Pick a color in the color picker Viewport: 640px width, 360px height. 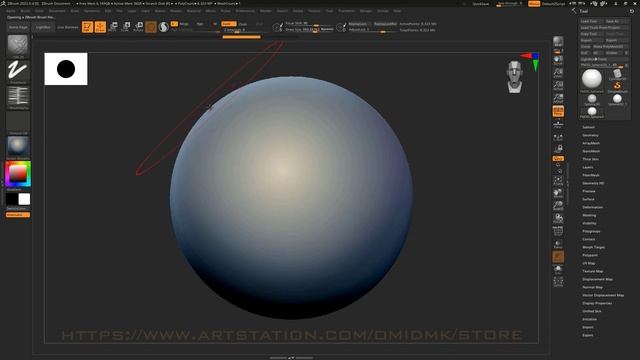(x=18, y=174)
